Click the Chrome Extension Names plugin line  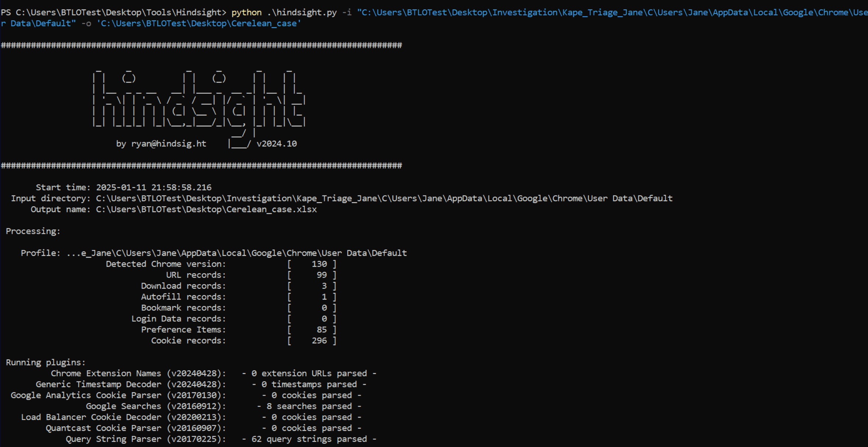coord(138,373)
